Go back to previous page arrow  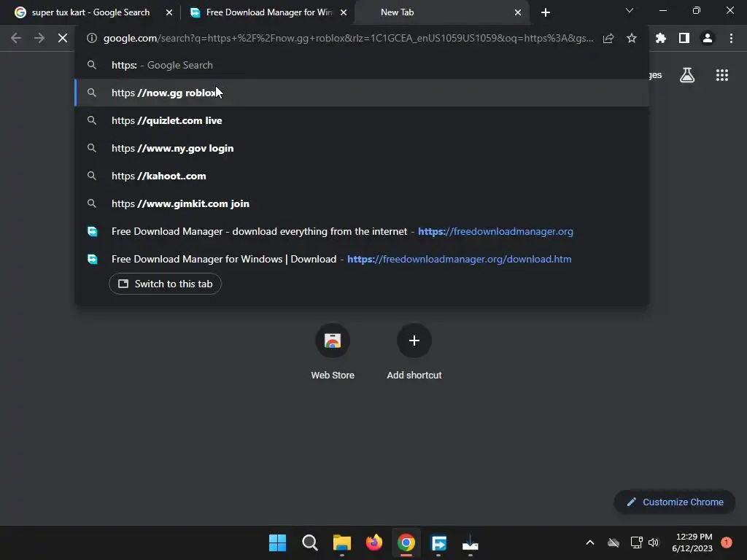pos(16,38)
